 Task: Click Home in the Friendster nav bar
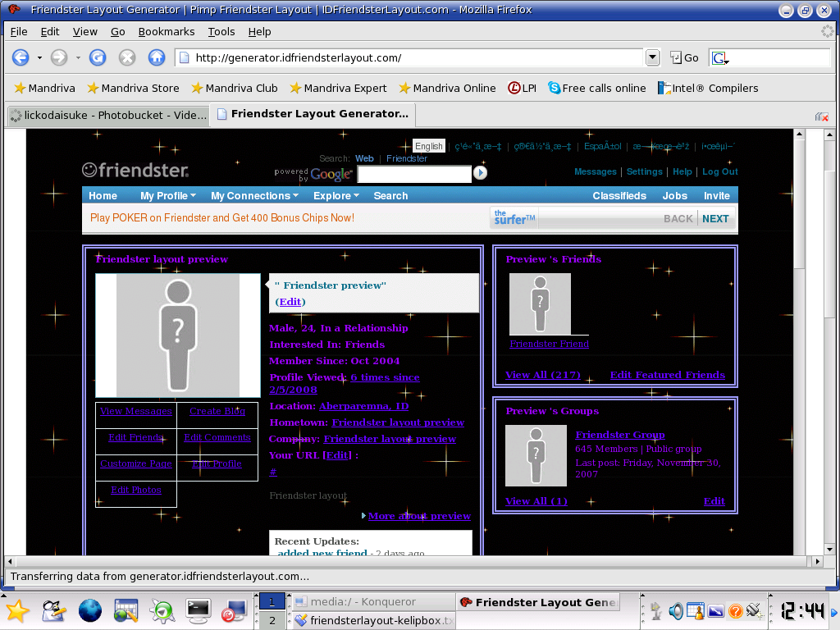coord(103,195)
